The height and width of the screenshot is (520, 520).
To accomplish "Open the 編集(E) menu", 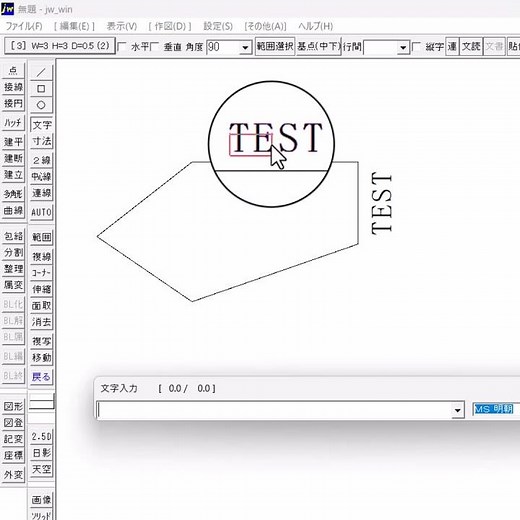I will (x=74, y=26).
